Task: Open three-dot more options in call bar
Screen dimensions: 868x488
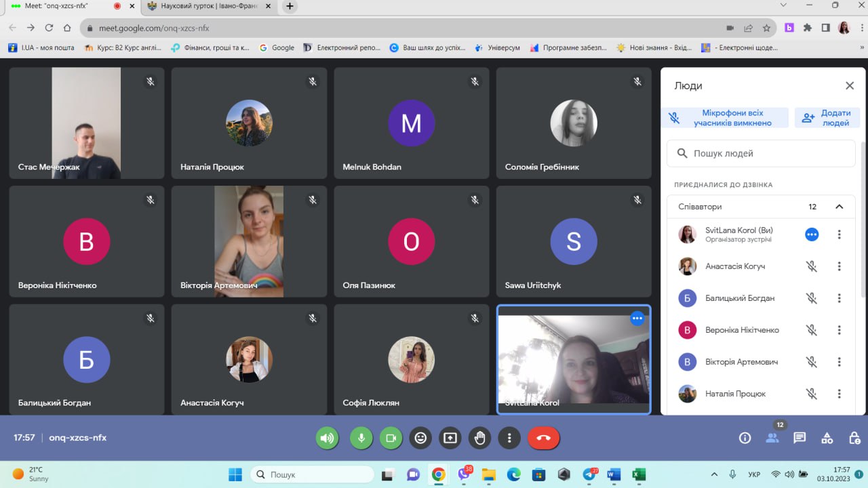Action: click(x=509, y=438)
